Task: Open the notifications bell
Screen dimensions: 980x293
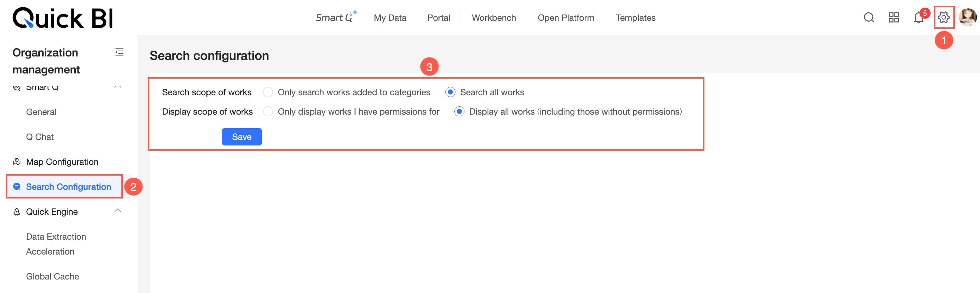Action: pos(918,18)
